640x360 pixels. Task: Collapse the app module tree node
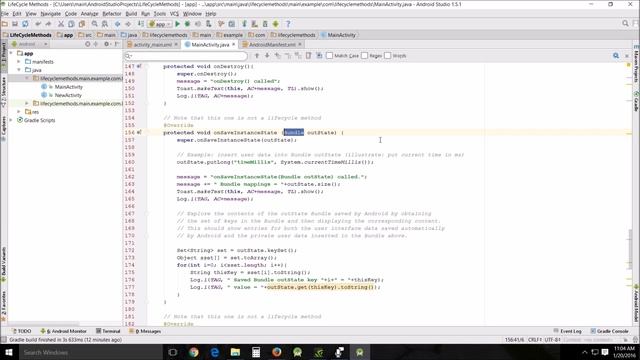click(11, 53)
